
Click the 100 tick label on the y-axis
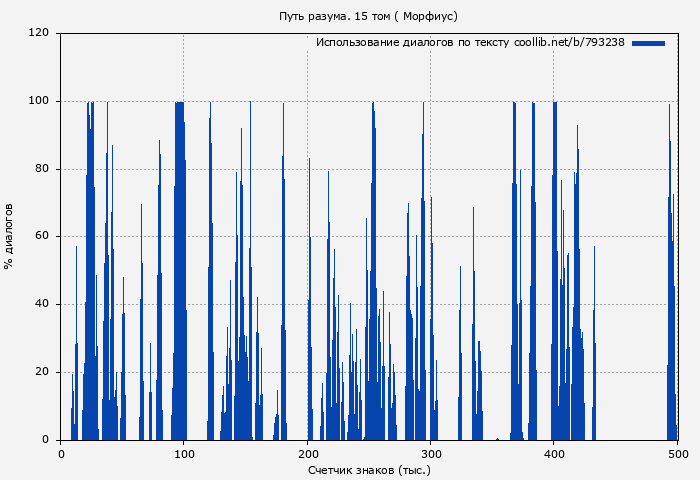[39, 101]
